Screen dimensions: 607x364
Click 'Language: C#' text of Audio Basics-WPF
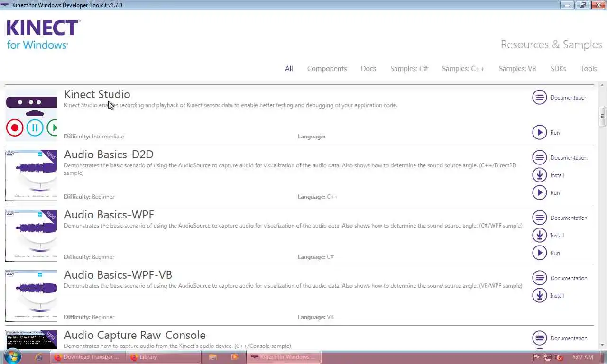(x=316, y=257)
